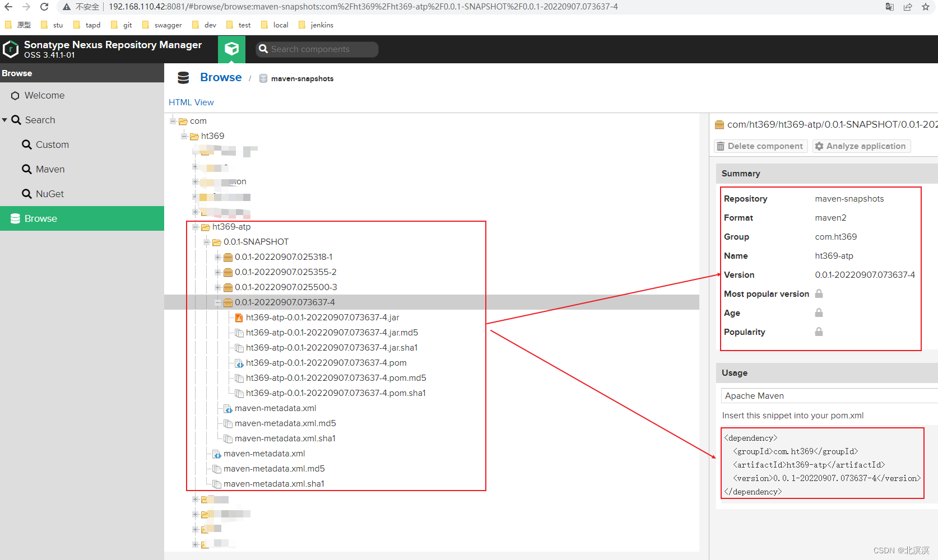Select maven-metadata.xml under ht369-atp
The width and height of the screenshot is (938, 560).
pyautogui.click(x=264, y=454)
